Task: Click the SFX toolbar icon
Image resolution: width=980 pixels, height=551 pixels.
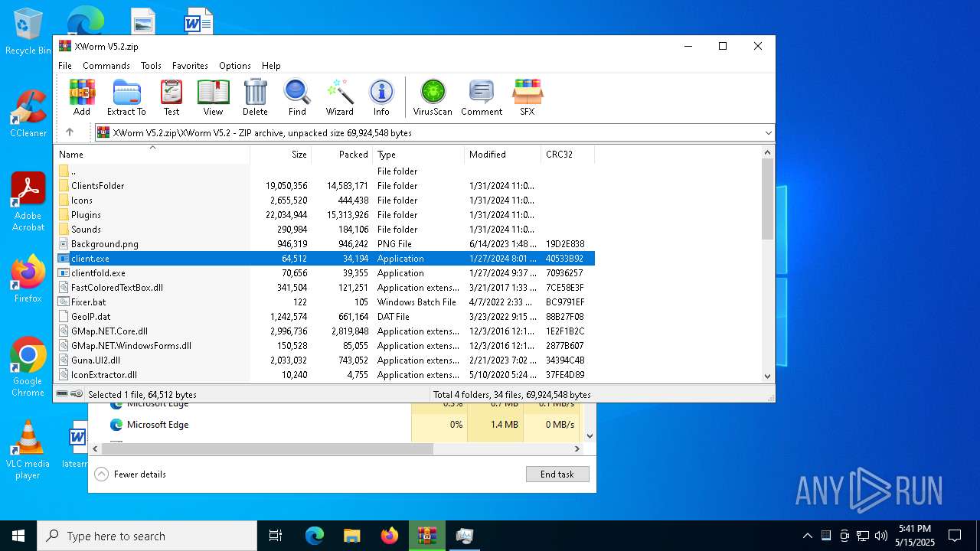Action: pos(528,97)
